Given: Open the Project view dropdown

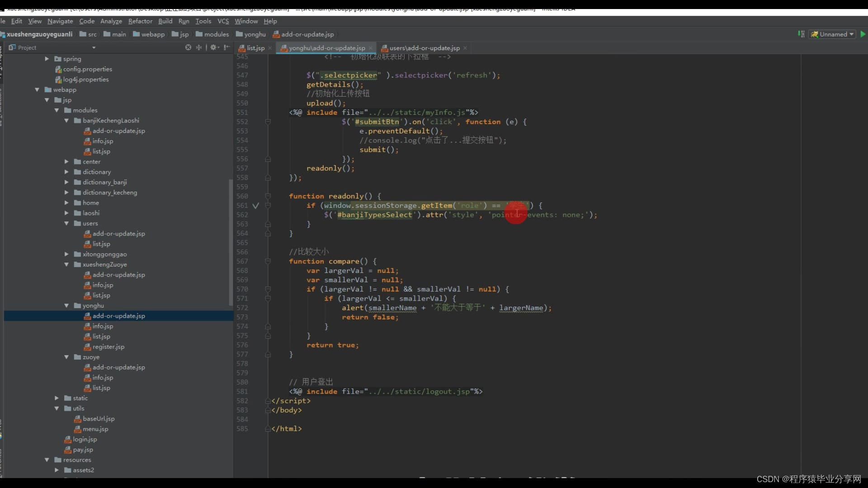Looking at the screenshot, I should point(94,48).
